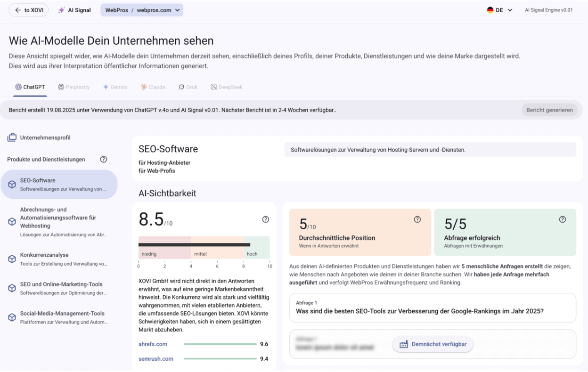The height and width of the screenshot is (372, 588).
Task: Click the cube icon beside SEO-Software
Action: tap(12, 185)
